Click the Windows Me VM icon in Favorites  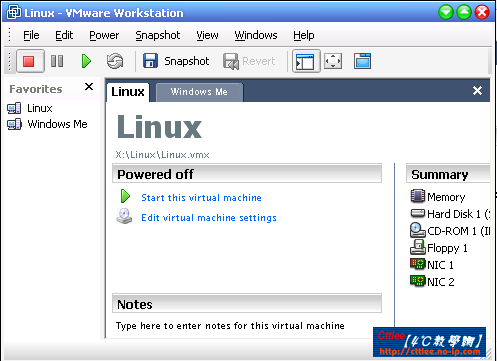click(x=14, y=124)
